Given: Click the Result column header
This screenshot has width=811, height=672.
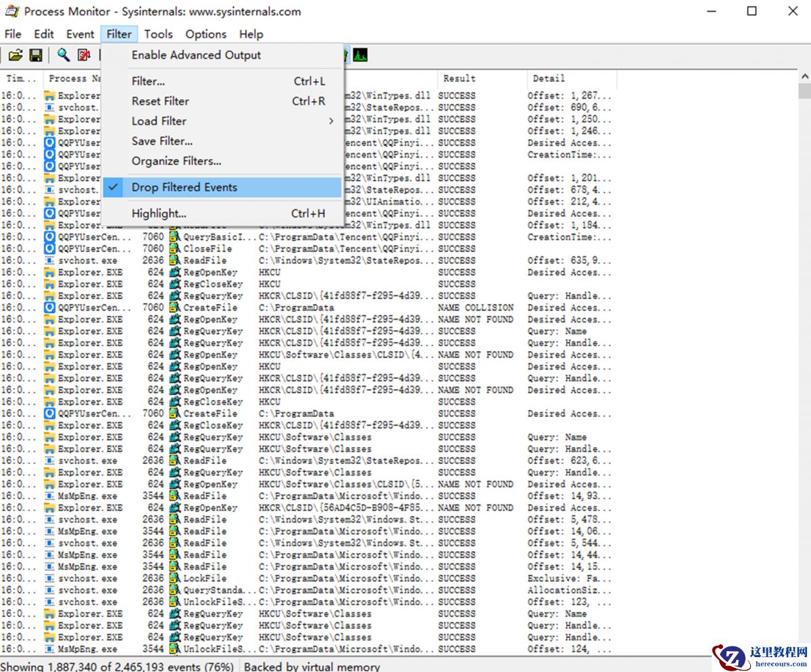Looking at the screenshot, I should pyautogui.click(x=460, y=78).
